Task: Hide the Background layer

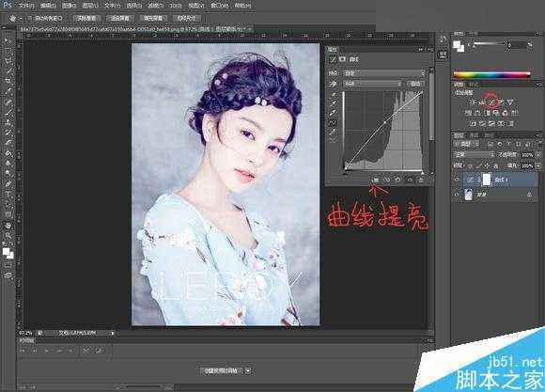Action: pyautogui.click(x=457, y=195)
